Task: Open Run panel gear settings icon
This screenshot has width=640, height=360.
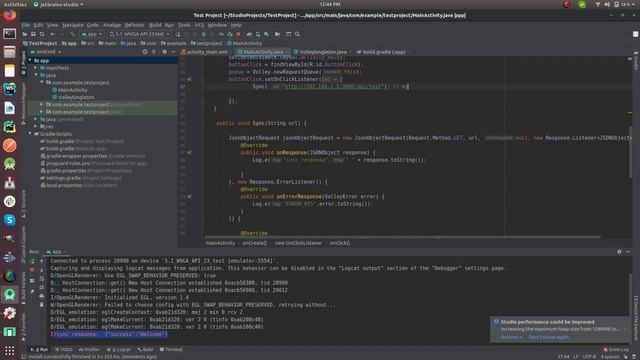Action: tap(619, 252)
